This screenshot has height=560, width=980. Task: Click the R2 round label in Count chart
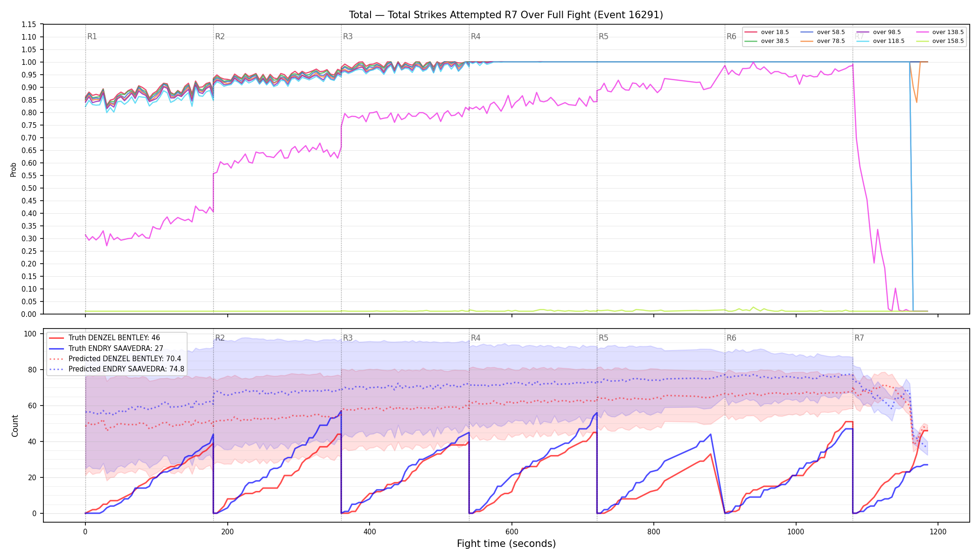click(220, 338)
